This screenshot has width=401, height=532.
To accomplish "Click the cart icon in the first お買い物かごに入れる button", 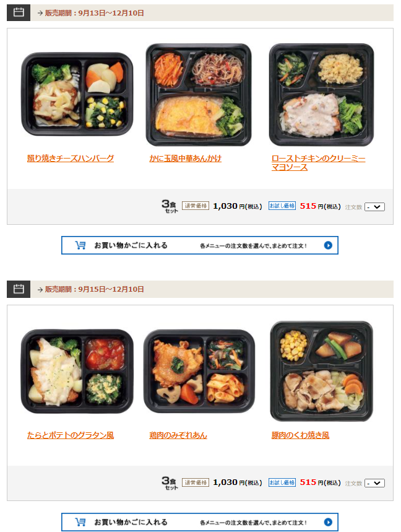I will point(80,245).
